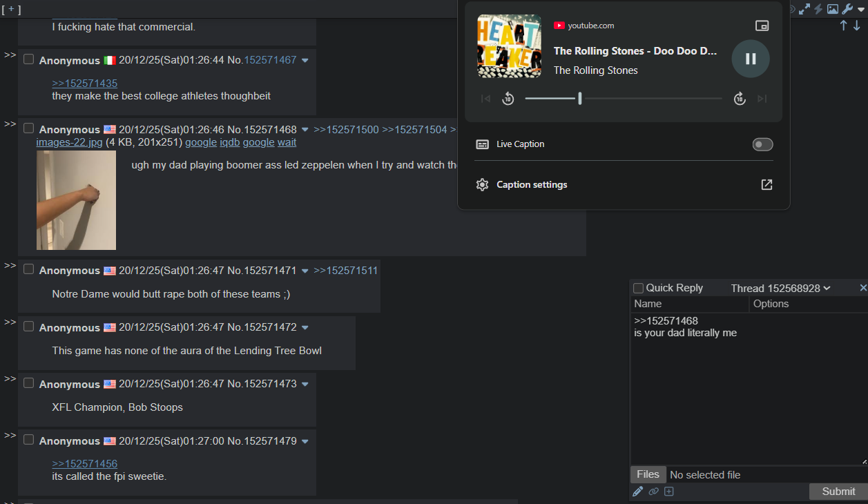Hide post 152571473 with its >> button

pyautogui.click(x=10, y=379)
